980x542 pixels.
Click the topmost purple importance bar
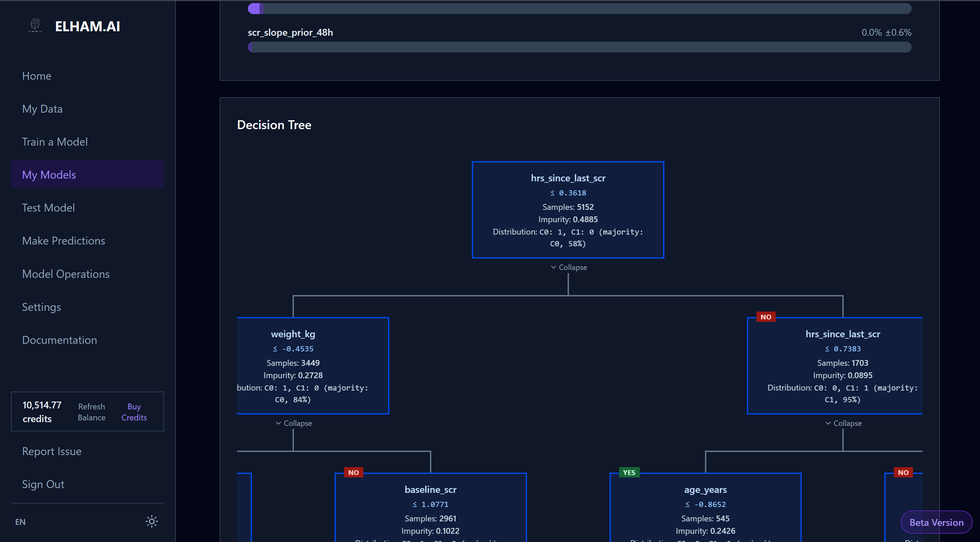click(579, 8)
